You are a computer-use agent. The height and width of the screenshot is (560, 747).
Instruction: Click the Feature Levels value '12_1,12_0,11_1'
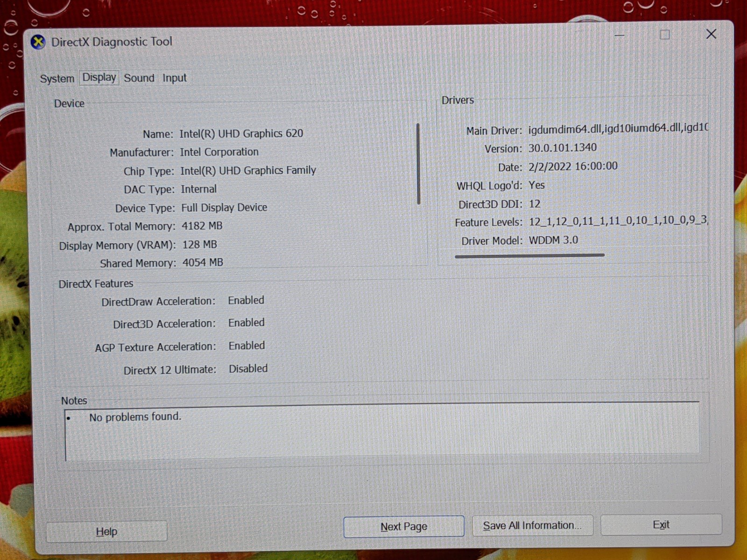567,221
